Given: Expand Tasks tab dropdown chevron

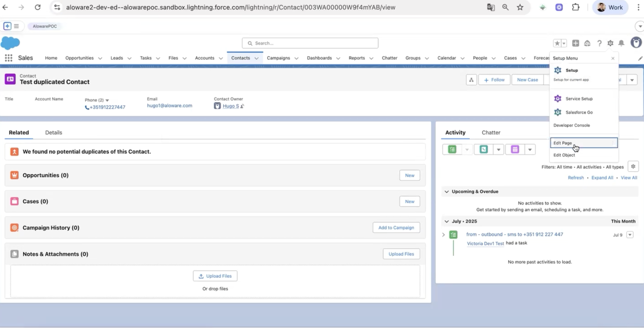Looking at the screenshot, I should coord(158,58).
